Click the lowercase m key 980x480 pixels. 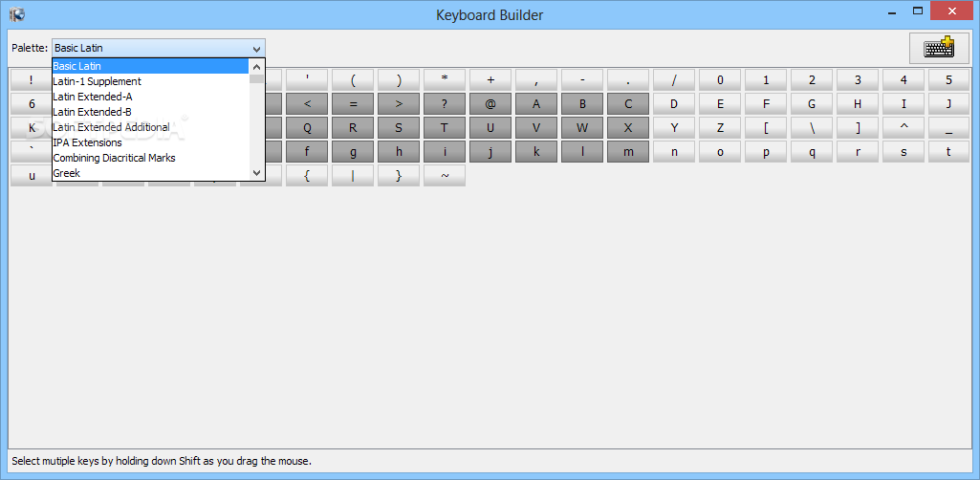pyautogui.click(x=628, y=151)
